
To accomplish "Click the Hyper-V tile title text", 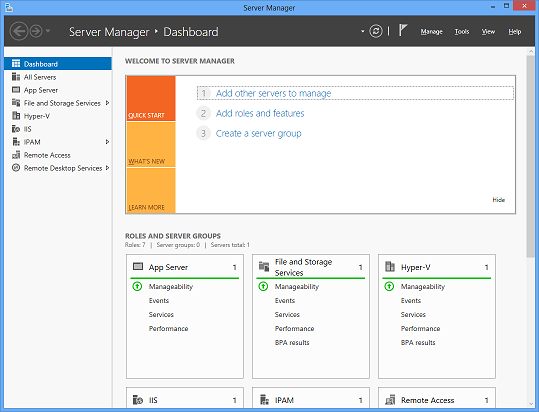I will (x=415, y=267).
